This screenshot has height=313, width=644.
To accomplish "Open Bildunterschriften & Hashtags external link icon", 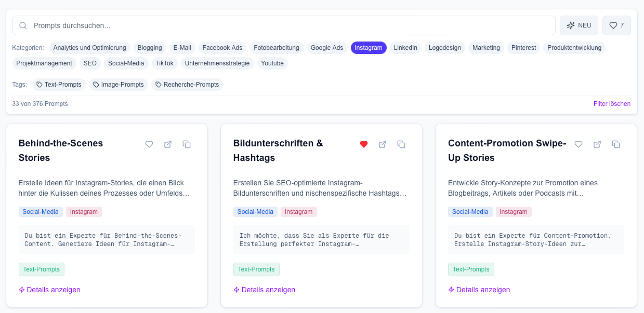I will tap(383, 144).
